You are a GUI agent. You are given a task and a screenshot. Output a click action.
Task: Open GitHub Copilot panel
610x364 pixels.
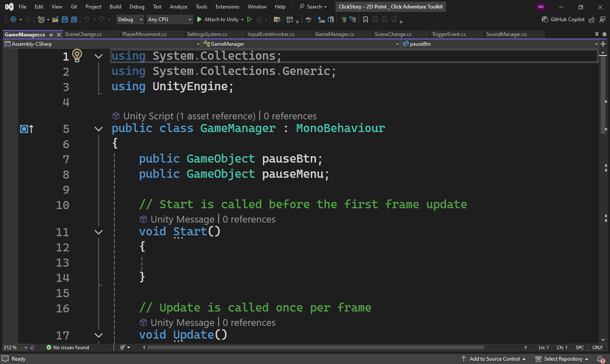point(563,19)
